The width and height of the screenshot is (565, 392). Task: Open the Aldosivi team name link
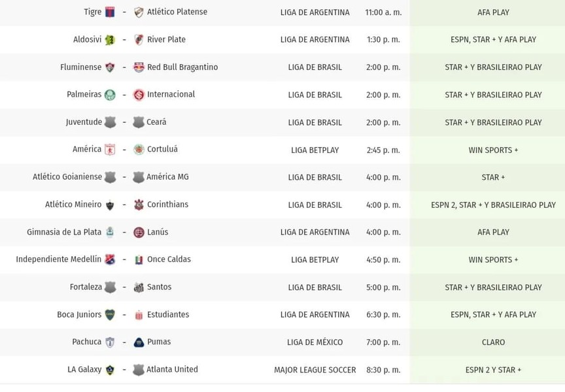[87, 39]
